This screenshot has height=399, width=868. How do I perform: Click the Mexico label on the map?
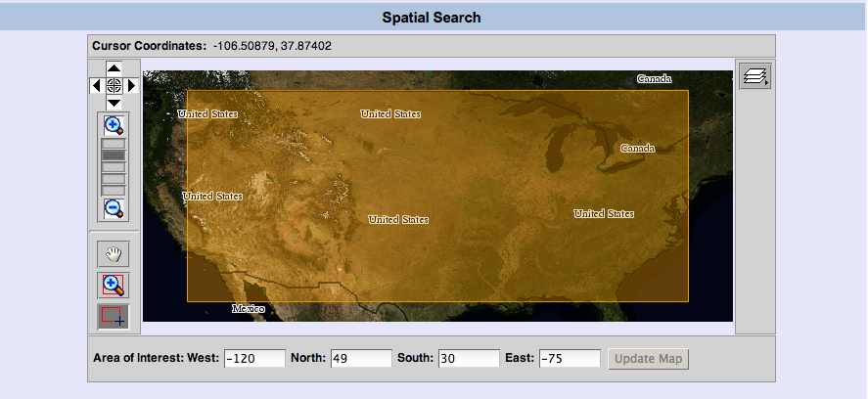[x=248, y=309]
